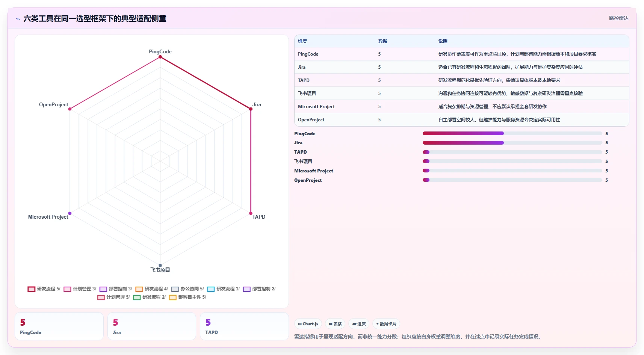Click the PingCode label beside its progress bar

pyautogui.click(x=305, y=134)
